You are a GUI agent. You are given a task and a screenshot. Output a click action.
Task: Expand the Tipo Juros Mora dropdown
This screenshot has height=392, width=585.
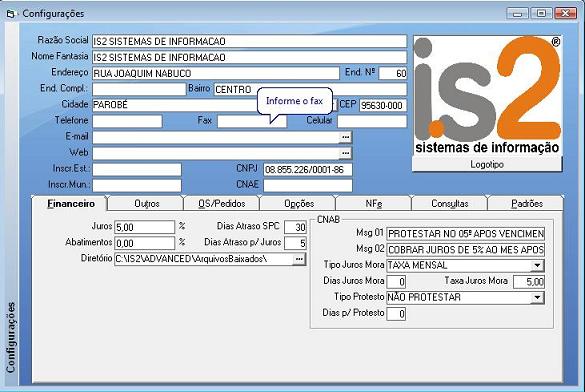(x=537, y=265)
